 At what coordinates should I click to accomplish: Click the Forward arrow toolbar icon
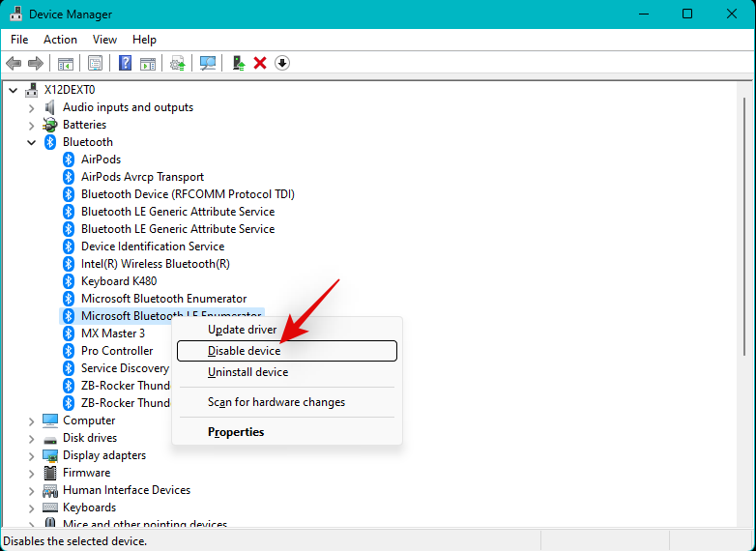coord(36,63)
